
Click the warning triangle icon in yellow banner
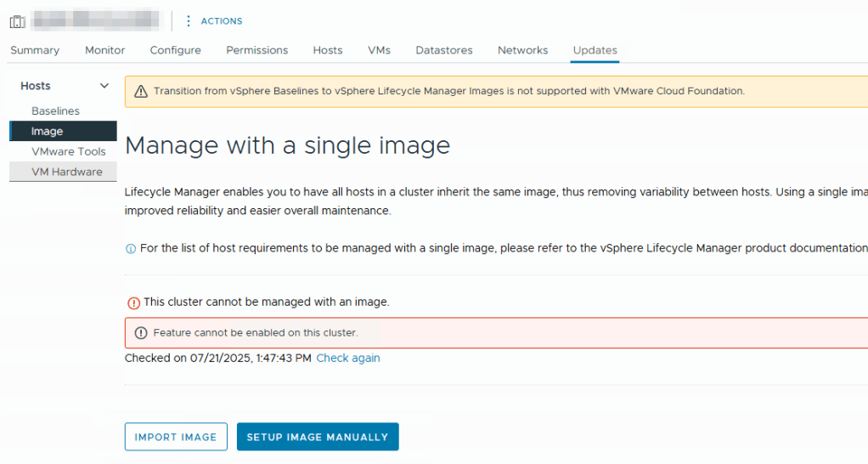pos(140,92)
